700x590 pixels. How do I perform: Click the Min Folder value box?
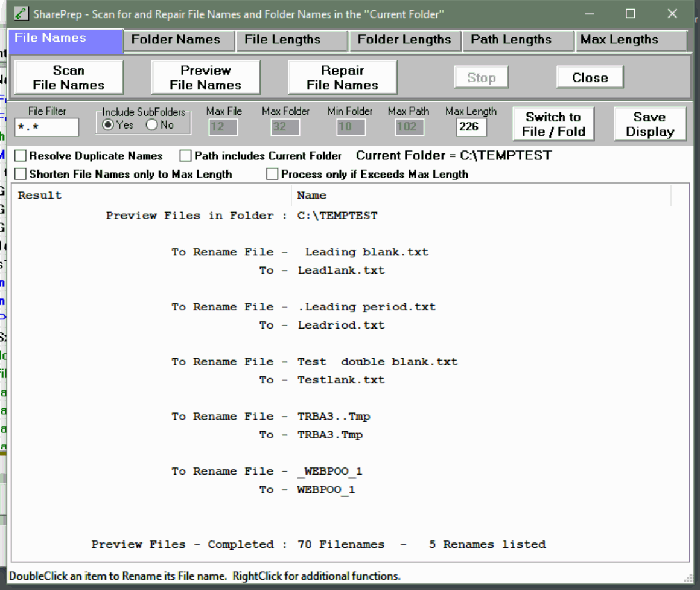(351, 127)
